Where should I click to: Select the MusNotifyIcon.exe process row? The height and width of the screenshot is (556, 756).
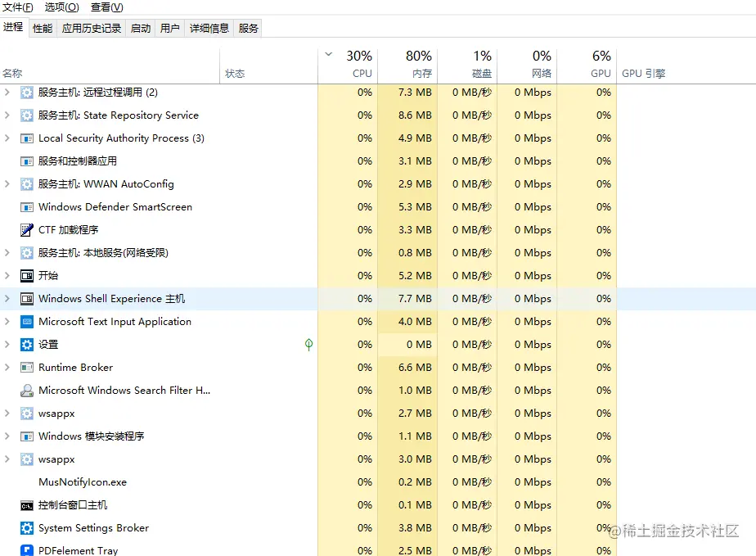(378, 482)
